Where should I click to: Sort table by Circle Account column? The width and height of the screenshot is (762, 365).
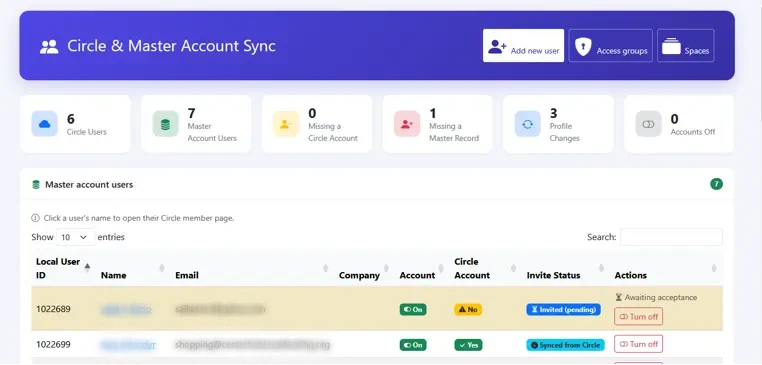485,268
